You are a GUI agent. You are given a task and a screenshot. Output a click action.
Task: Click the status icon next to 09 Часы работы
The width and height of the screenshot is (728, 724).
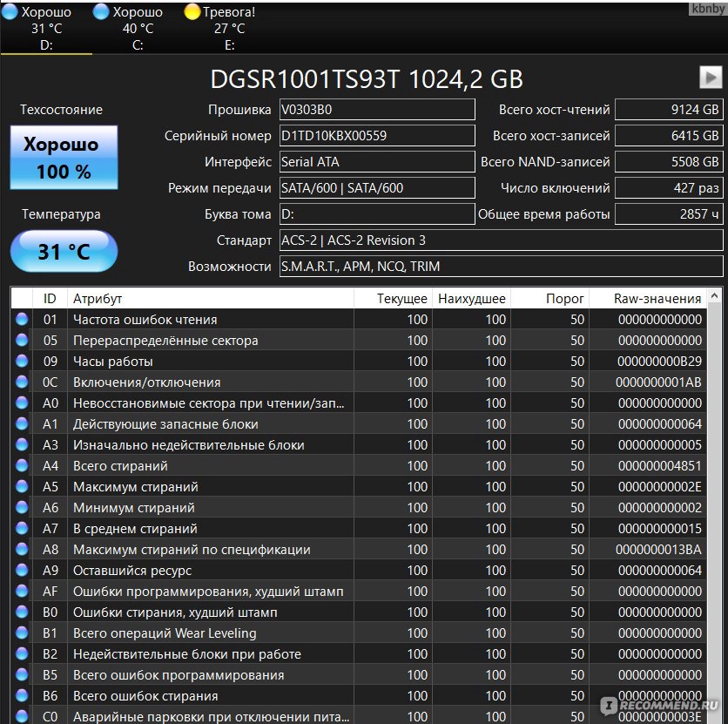point(22,361)
